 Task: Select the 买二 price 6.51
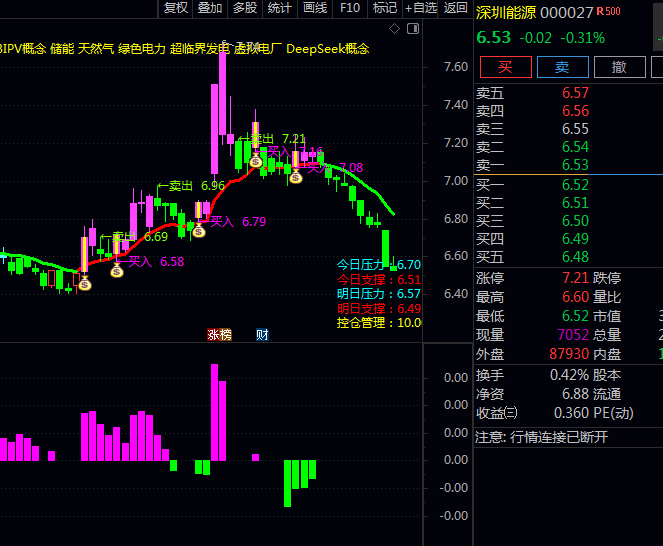point(575,203)
